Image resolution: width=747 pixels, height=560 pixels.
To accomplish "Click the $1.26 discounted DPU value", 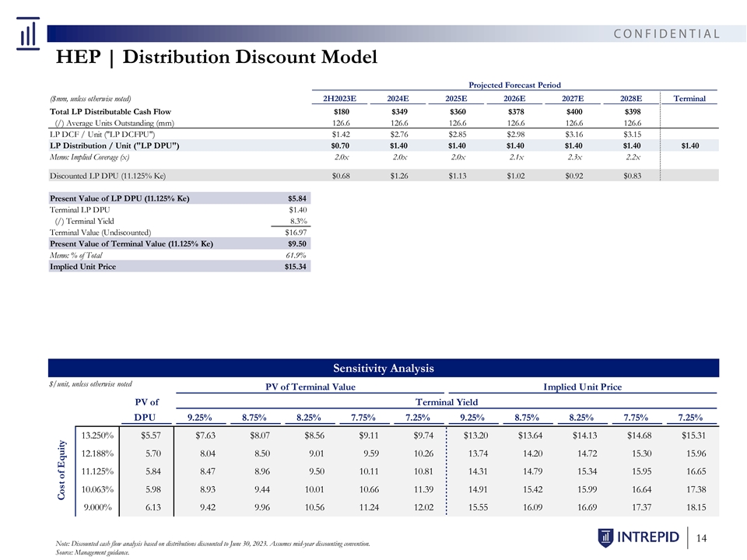I will 399,176.
